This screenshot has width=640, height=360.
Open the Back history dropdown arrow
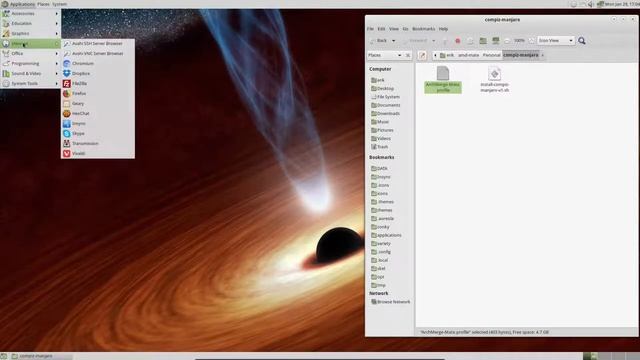pyautogui.click(x=393, y=41)
